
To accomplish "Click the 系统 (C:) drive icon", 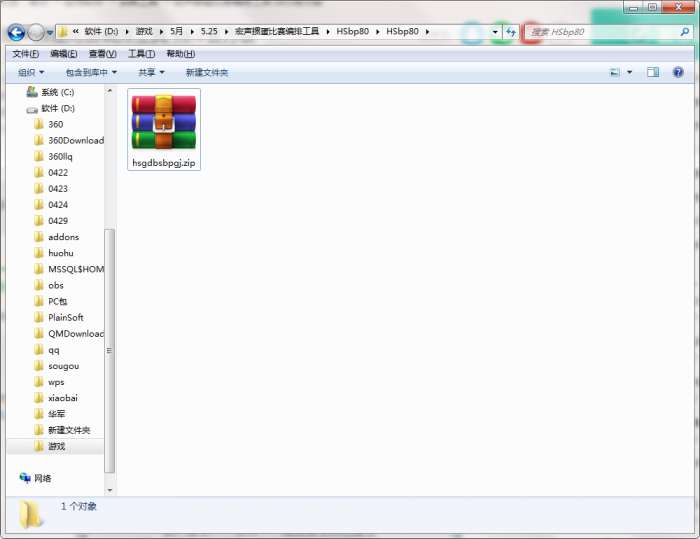I will [x=32, y=92].
